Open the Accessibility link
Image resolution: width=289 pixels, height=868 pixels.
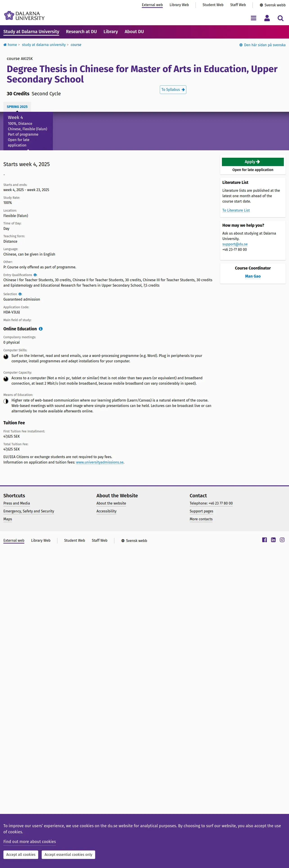pos(106,511)
